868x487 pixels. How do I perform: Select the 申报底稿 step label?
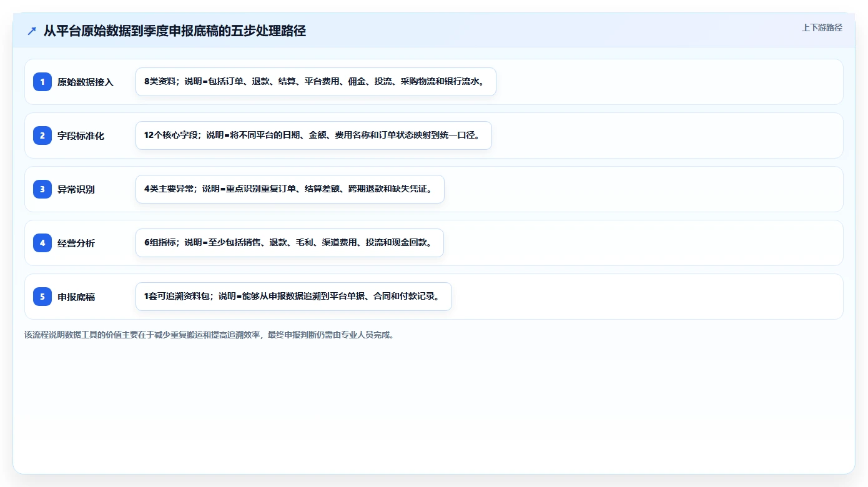pos(76,297)
